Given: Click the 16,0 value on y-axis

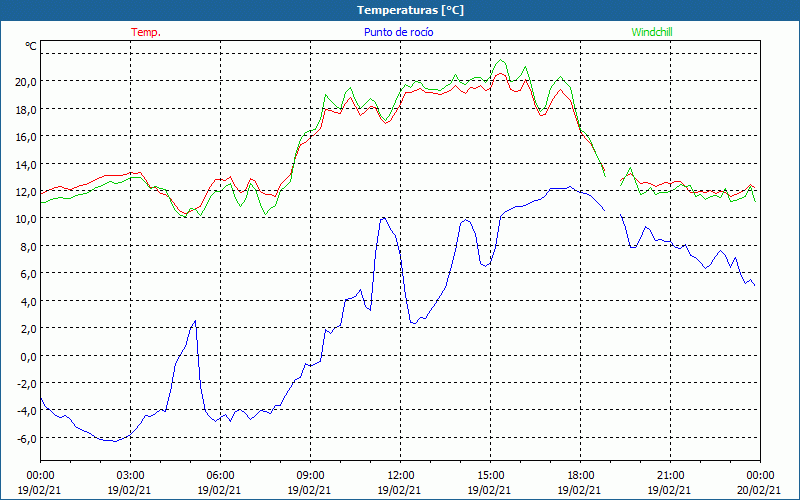Looking at the screenshot, I should pos(27,137).
